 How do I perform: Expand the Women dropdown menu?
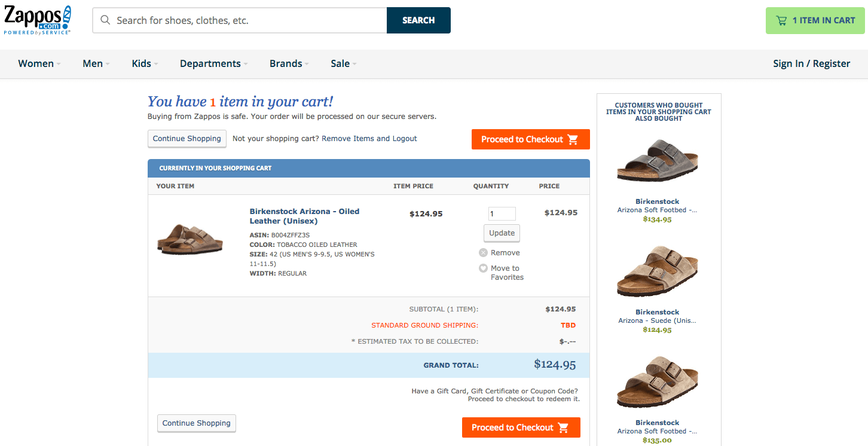tap(39, 64)
